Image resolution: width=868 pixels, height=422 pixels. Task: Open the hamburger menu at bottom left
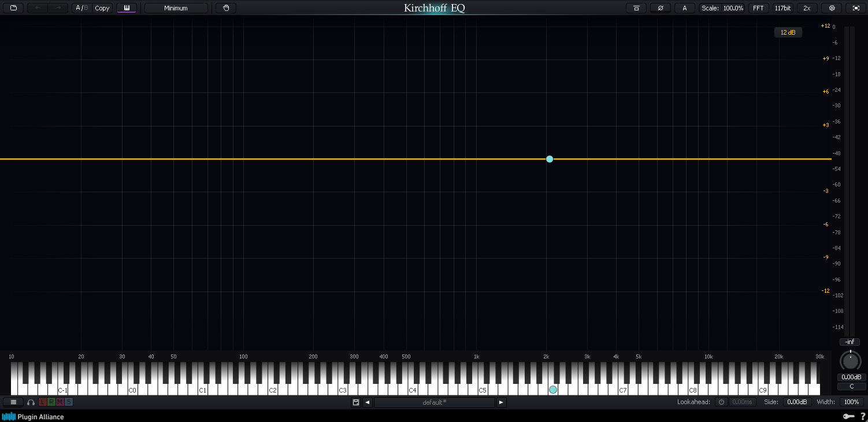click(13, 402)
